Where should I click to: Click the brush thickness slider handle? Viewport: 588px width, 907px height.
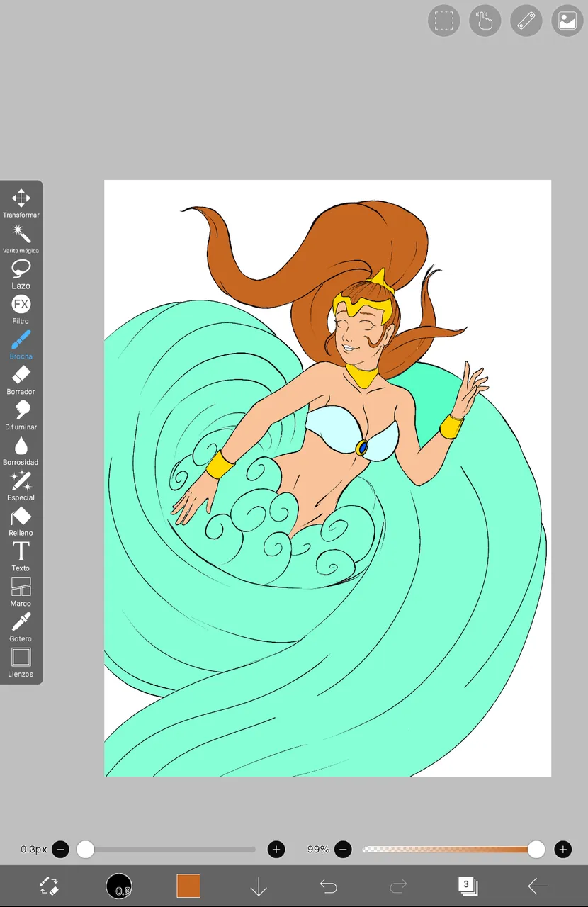click(x=85, y=849)
